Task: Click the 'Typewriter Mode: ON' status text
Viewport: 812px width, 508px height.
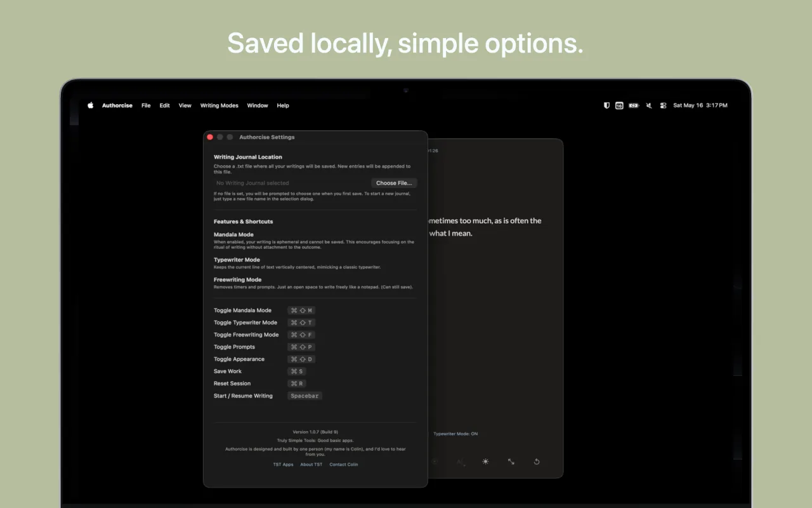Action: [x=455, y=434]
